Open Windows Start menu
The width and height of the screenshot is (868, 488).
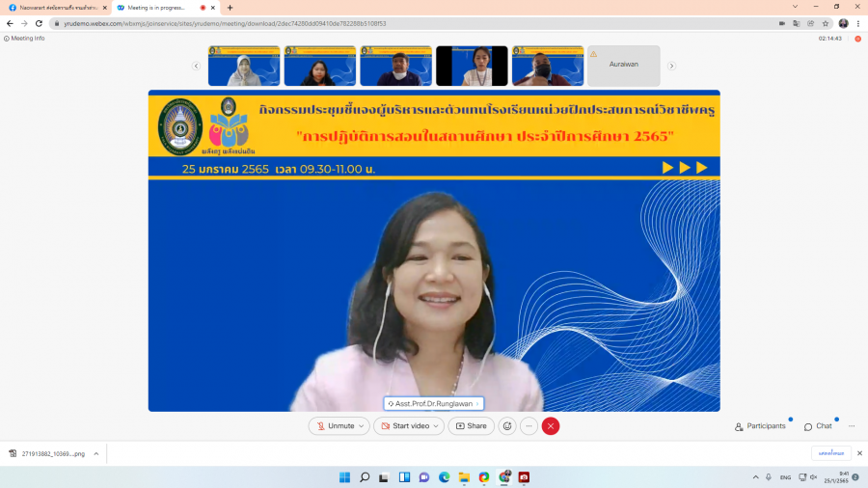coord(344,477)
